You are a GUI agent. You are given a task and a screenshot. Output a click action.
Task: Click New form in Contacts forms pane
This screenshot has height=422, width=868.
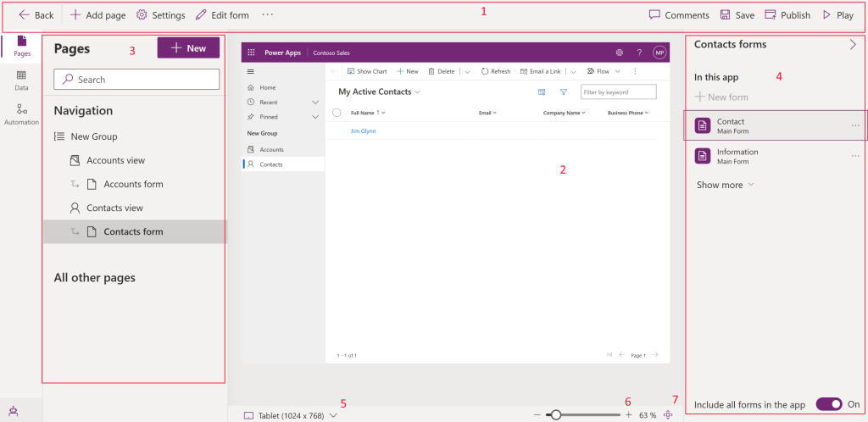(x=722, y=97)
